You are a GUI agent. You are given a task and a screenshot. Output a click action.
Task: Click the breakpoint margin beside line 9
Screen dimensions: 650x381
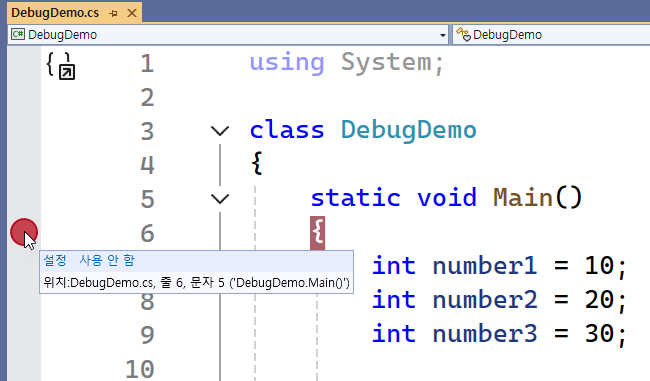point(24,334)
